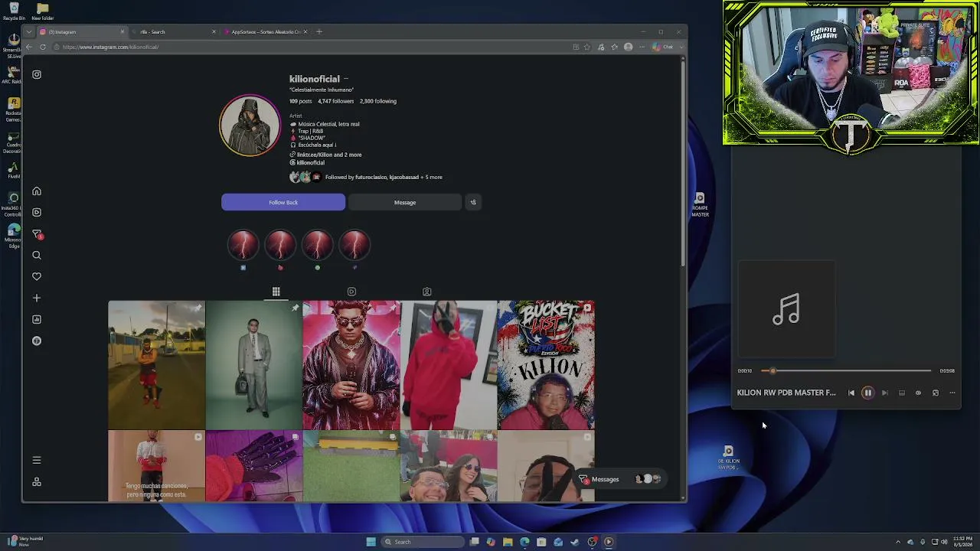Open the first story highlight
The width and height of the screenshot is (980, 551).
coord(243,245)
